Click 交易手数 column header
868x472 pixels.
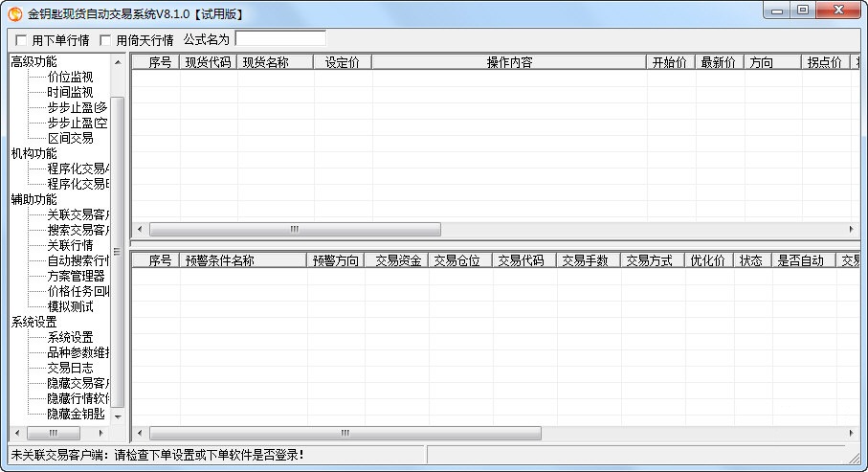tap(589, 260)
